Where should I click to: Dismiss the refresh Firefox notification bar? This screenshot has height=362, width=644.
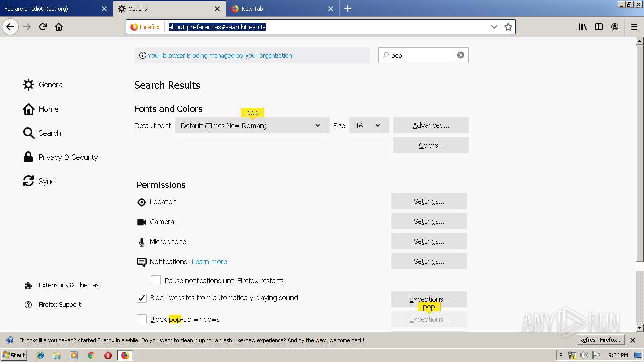pyautogui.click(x=633, y=340)
